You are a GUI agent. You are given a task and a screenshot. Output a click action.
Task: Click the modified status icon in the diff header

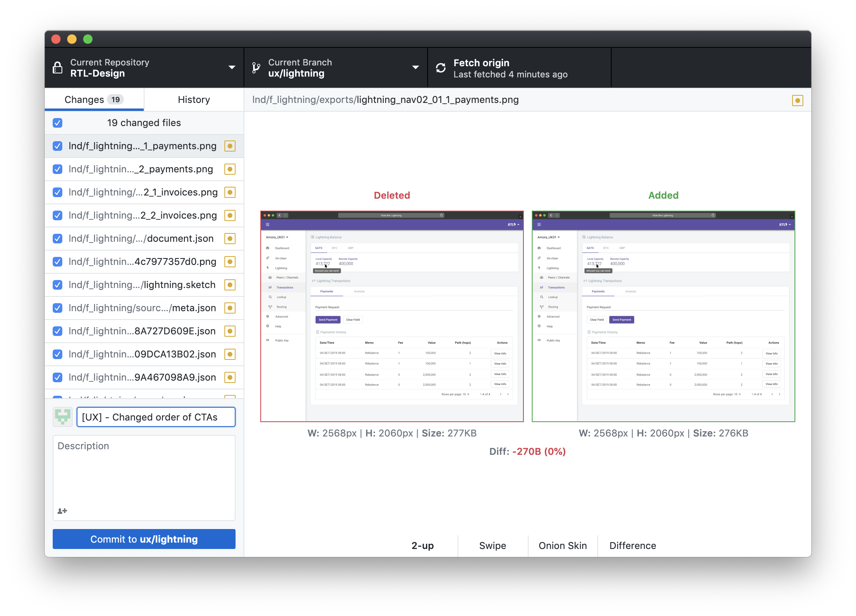click(x=797, y=101)
